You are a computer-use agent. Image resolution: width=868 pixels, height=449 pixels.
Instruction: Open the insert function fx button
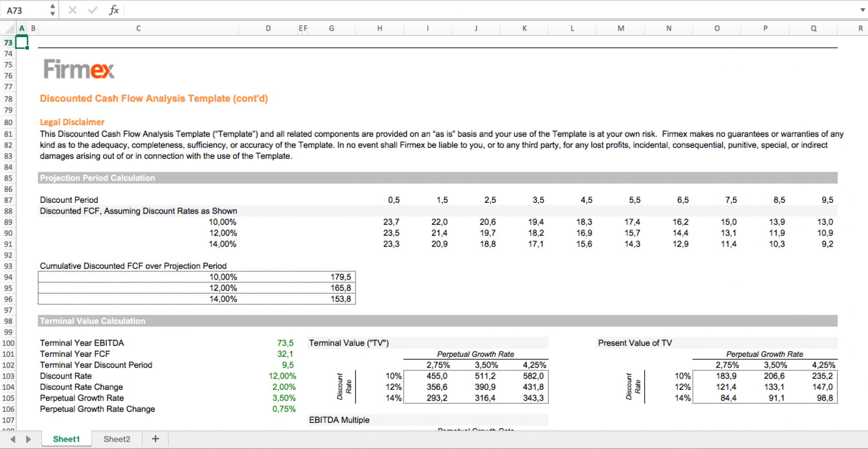(114, 10)
